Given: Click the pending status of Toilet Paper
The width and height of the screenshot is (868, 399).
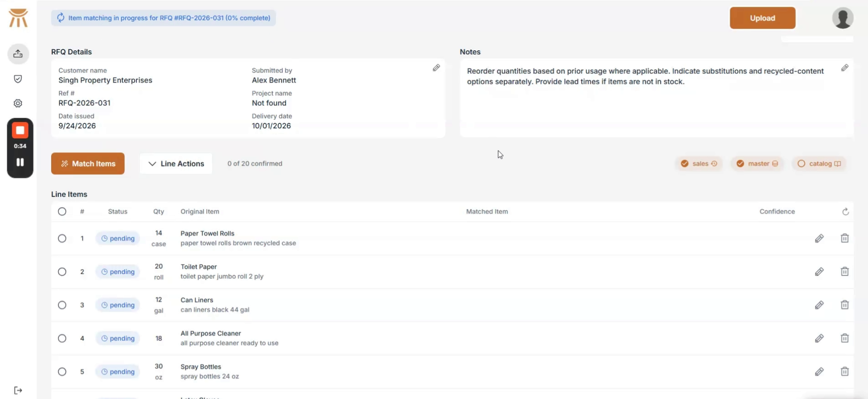Looking at the screenshot, I should (118, 272).
